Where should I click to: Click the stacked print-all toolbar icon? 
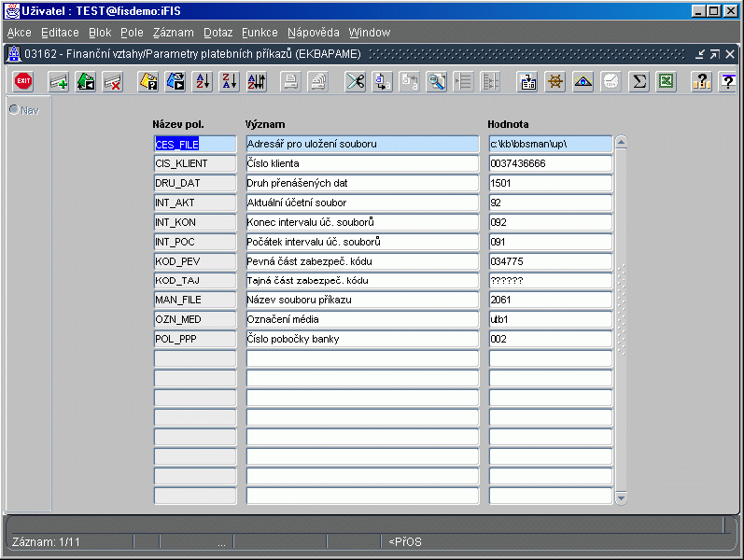318,81
